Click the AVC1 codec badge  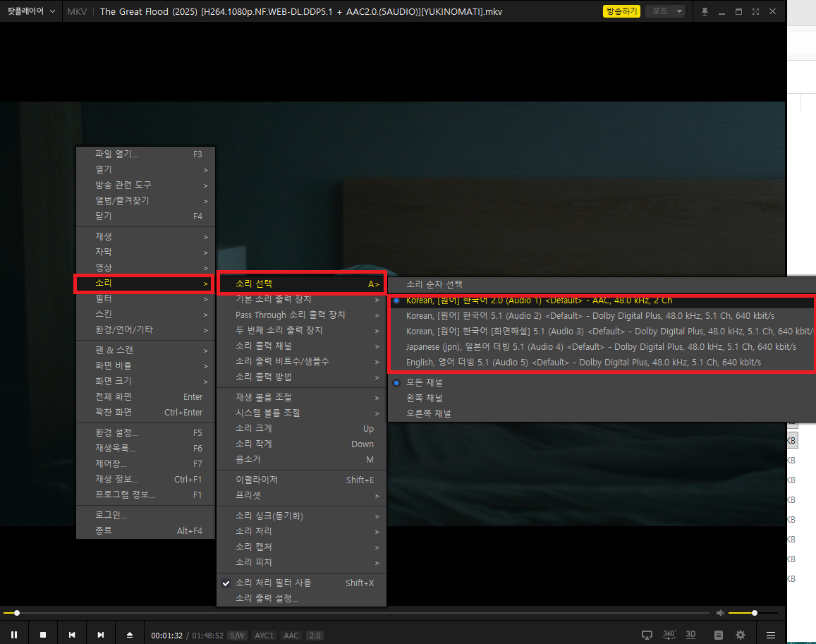[x=264, y=635]
